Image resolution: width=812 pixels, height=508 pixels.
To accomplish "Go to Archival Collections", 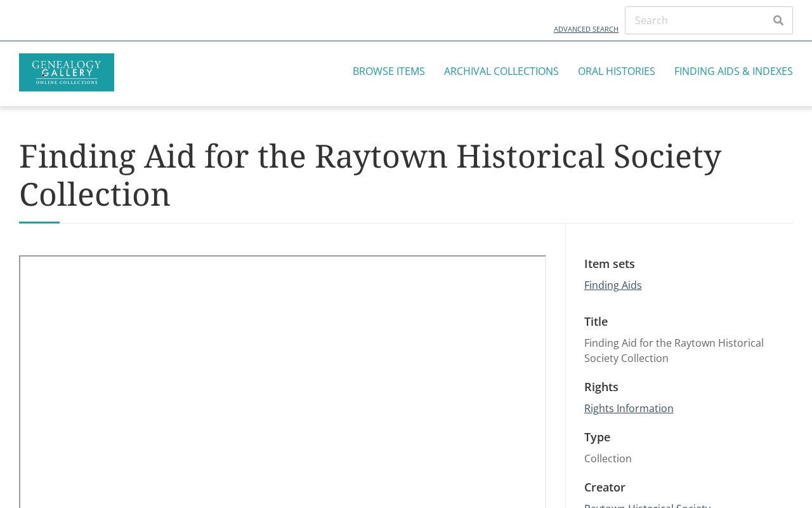I will [501, 71].
